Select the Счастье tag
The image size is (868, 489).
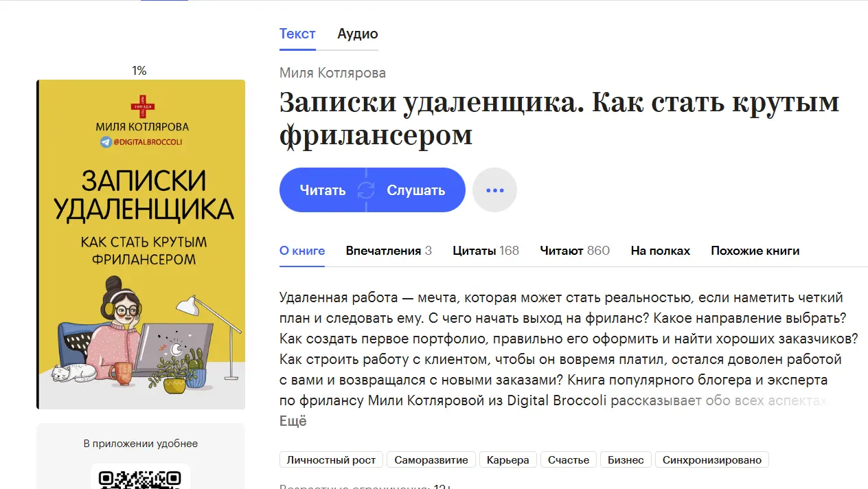click(x=569, y=460)
